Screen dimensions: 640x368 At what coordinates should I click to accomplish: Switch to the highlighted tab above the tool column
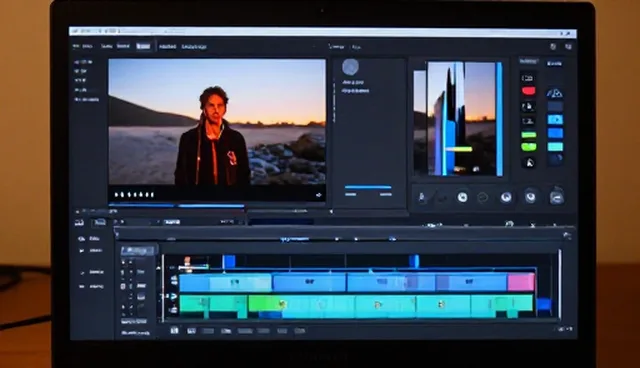(529, 61)
